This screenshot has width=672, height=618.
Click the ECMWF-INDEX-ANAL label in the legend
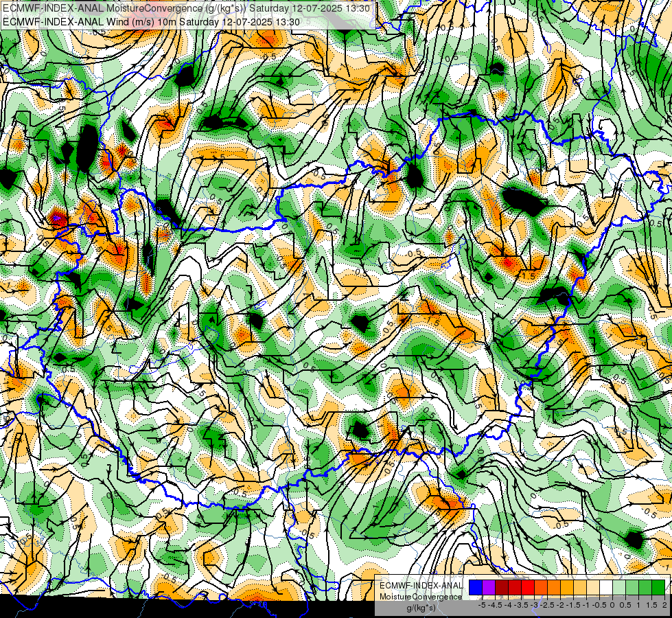[421, 586]
